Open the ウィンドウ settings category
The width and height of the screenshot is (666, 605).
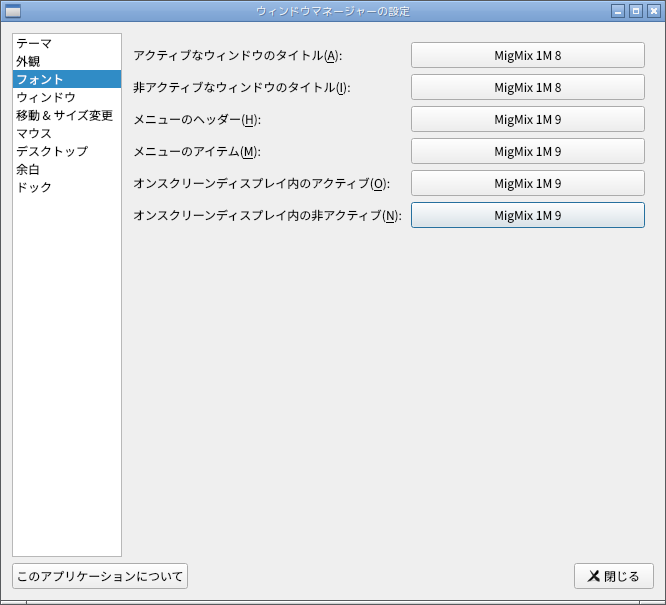67,97
